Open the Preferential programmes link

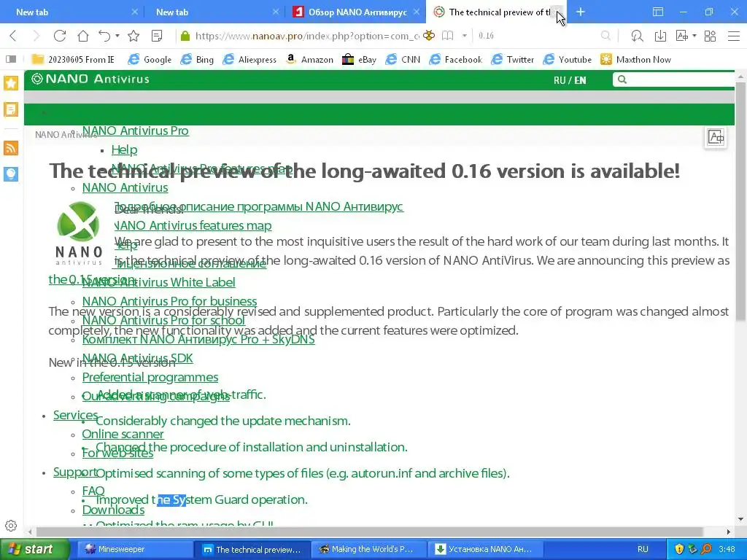tap(150, 377)
